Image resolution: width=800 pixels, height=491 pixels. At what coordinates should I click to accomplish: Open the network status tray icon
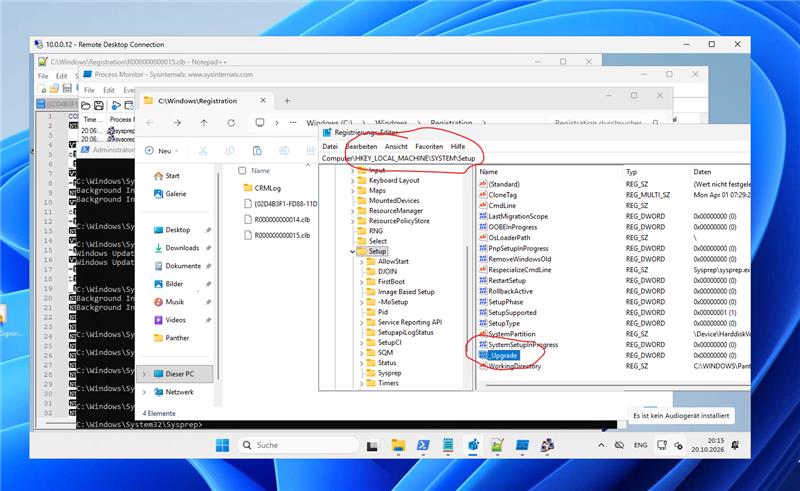tap(662, 445)
